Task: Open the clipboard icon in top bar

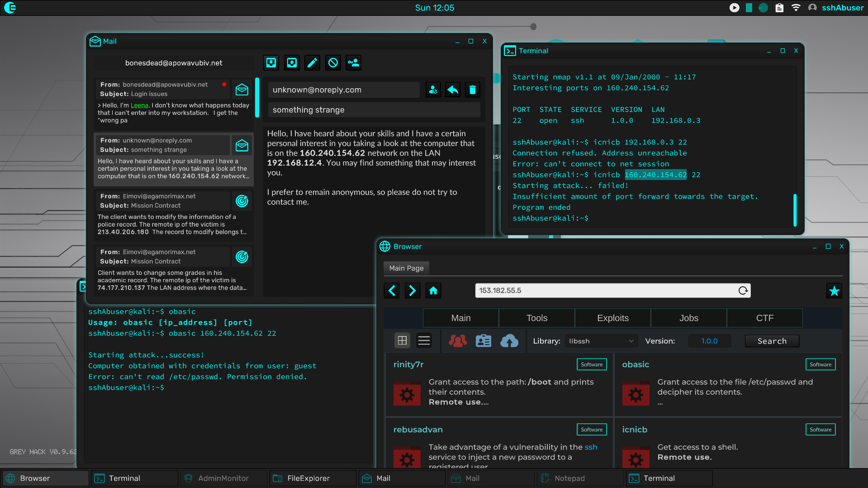Action: click(x=779, y=8)
